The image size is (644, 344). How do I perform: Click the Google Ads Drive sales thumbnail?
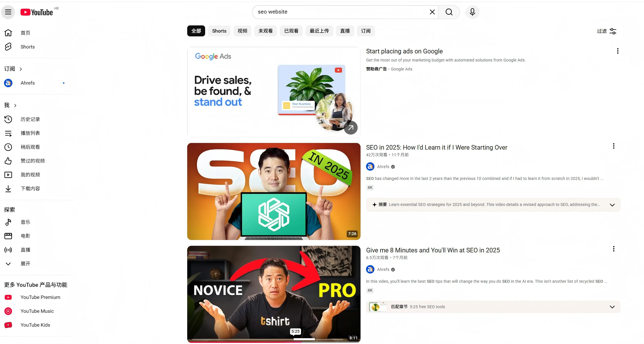(x=274, y=92)
